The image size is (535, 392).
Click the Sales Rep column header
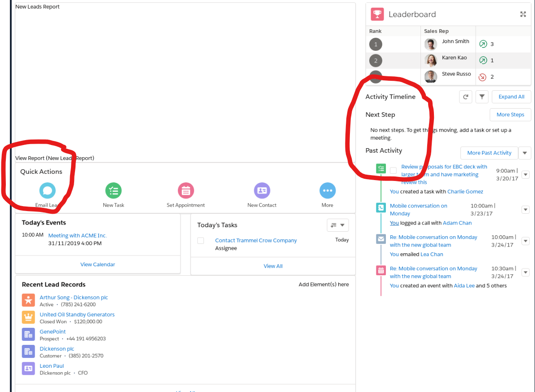tap(436, 31)
